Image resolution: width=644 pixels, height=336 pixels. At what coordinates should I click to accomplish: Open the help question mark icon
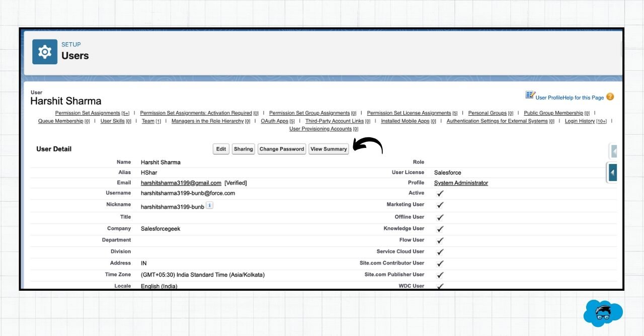coord(610,97)
